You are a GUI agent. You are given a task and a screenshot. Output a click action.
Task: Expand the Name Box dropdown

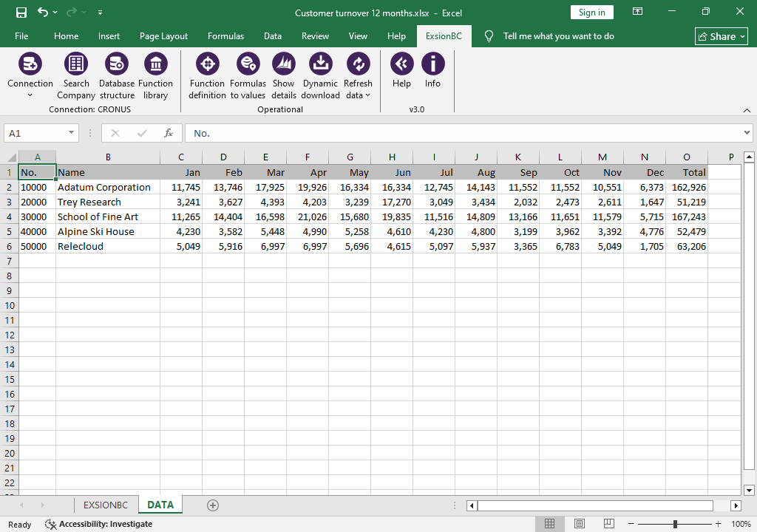coord(71,133)
